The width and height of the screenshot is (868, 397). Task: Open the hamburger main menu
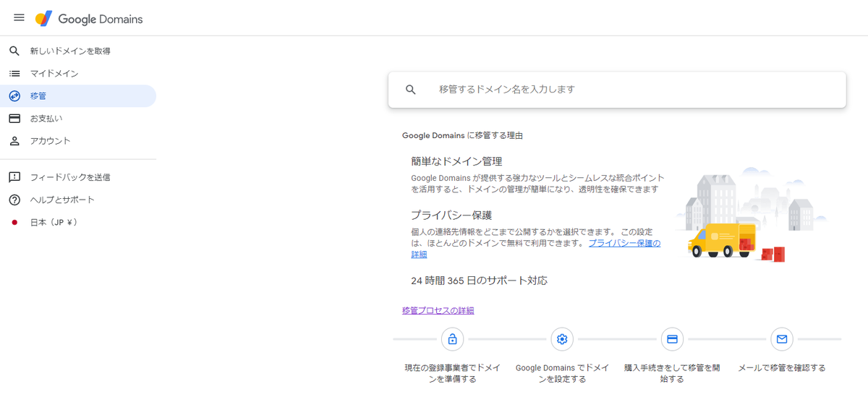(19, 17)
